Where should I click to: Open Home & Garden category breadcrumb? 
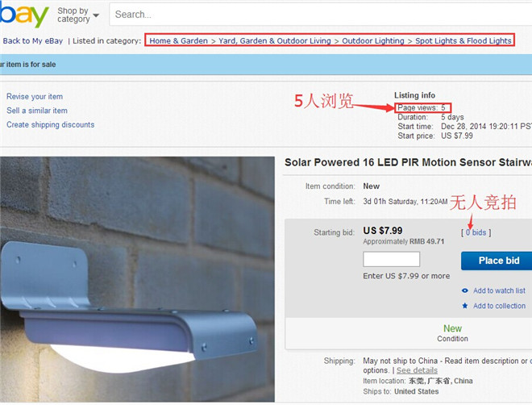178,40
